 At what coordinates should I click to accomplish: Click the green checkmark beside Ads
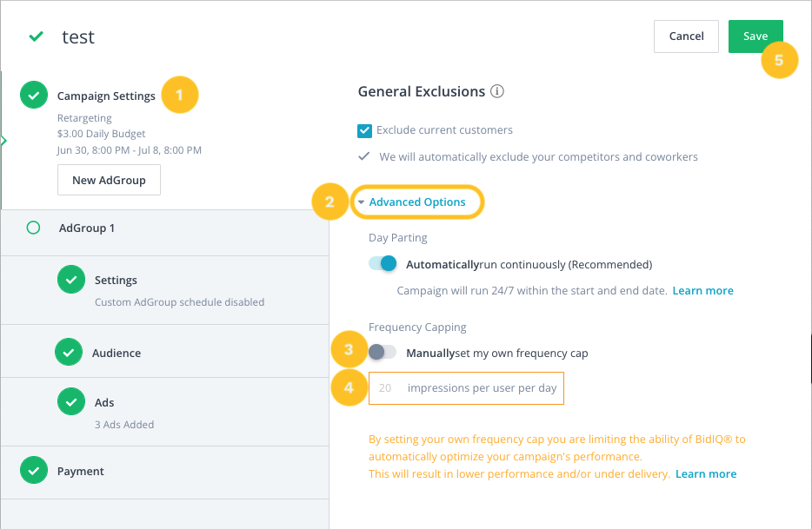[70, 402]
